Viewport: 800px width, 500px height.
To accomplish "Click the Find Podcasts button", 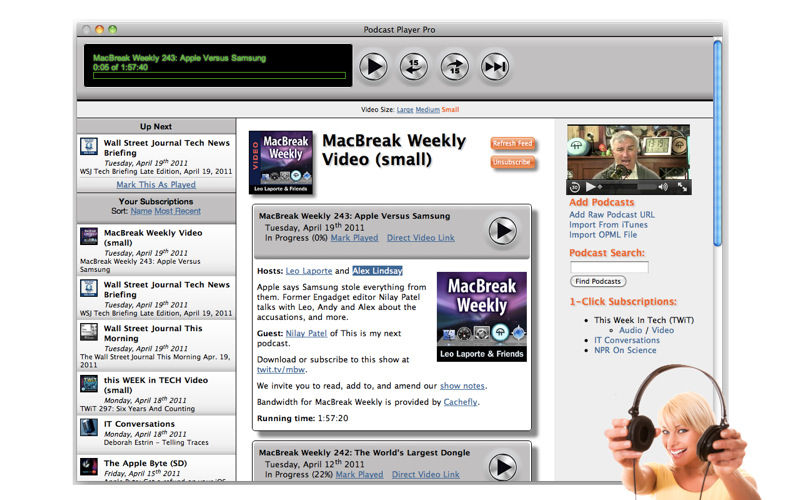I will coord(598,281).
